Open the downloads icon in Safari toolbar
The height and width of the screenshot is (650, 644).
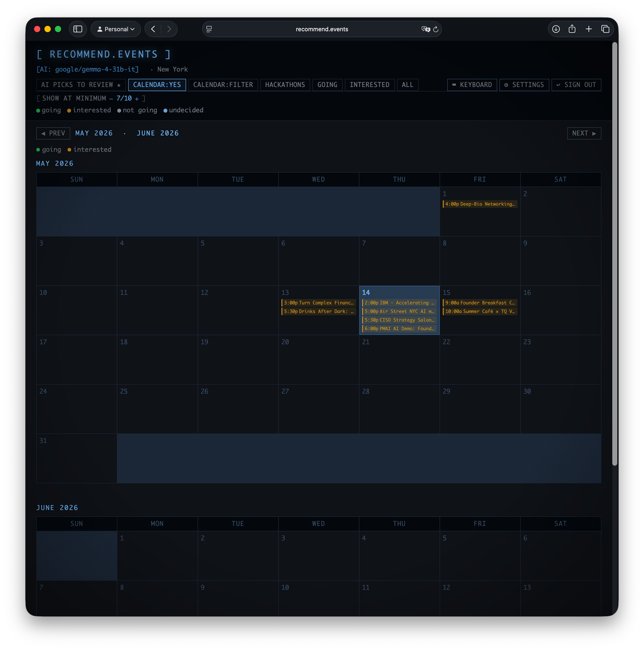coord(556,29)
